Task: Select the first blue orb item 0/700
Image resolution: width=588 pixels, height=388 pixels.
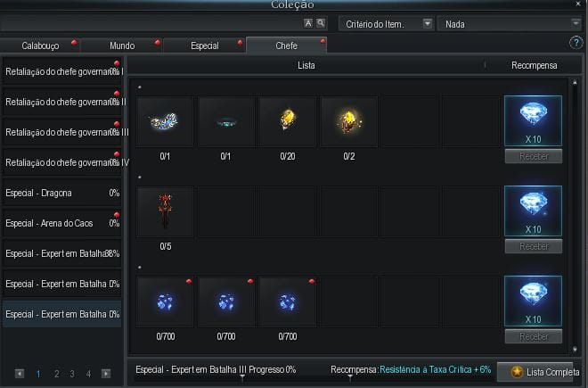Action: click(166, 301)
